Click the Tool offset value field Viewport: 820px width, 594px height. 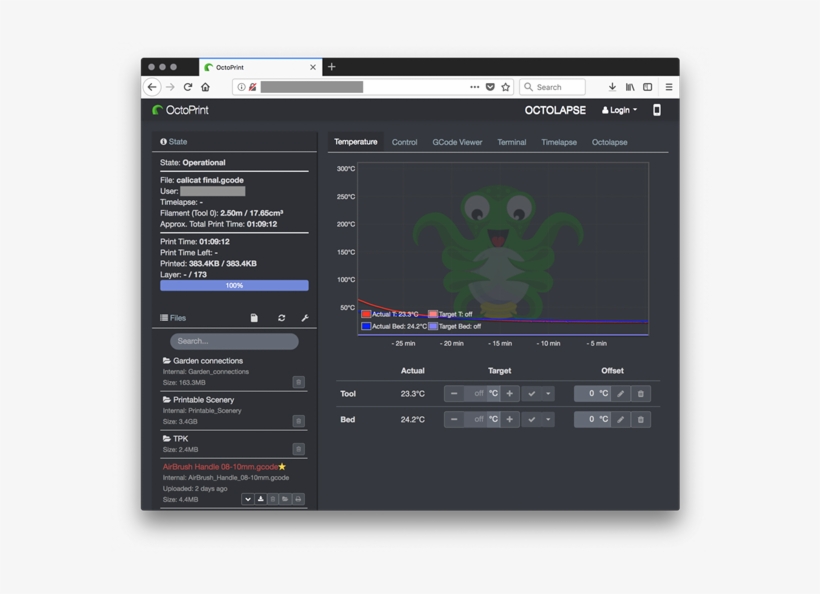586,394
